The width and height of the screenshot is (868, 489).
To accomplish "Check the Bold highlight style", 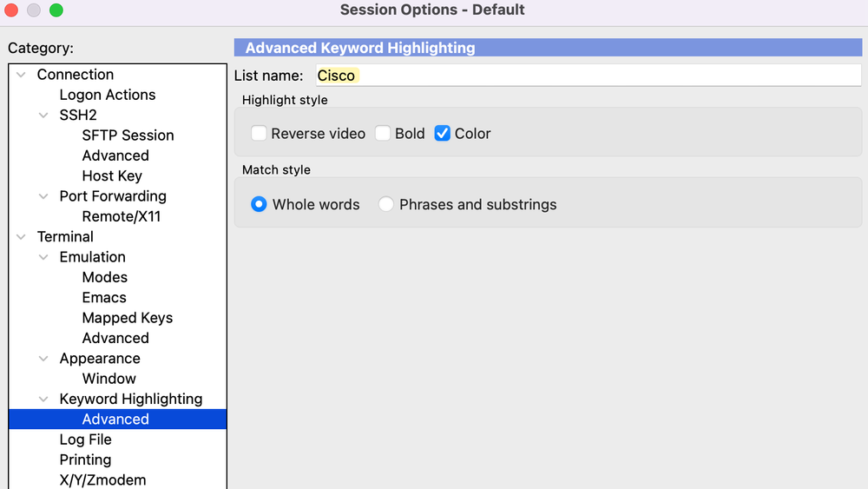I will tap(383, 134).
